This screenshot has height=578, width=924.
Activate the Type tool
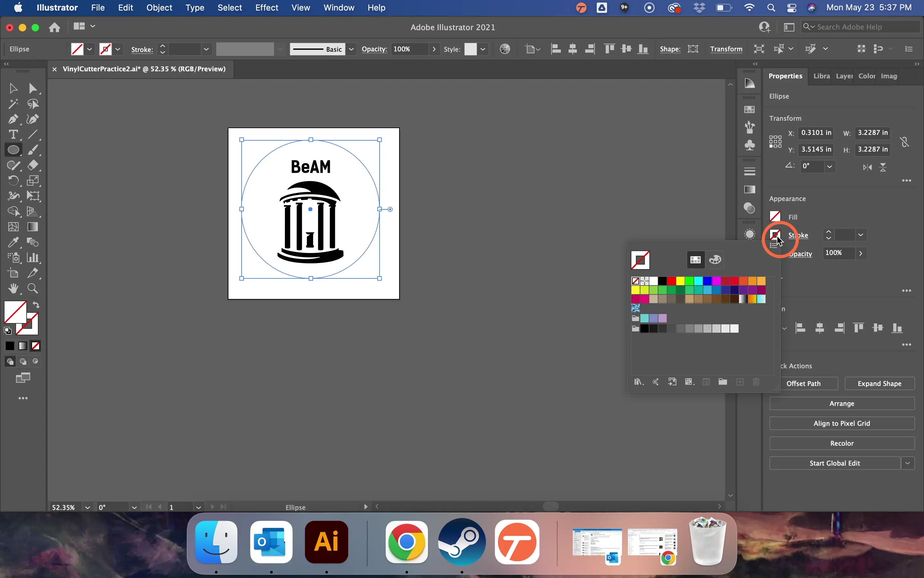coord(13,135)
